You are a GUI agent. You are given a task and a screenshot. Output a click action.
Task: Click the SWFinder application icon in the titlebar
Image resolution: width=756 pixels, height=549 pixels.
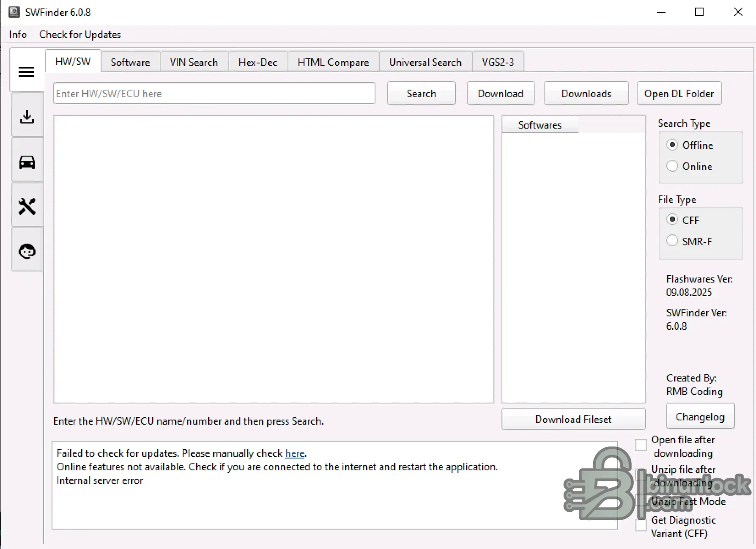tap(14, 12)
